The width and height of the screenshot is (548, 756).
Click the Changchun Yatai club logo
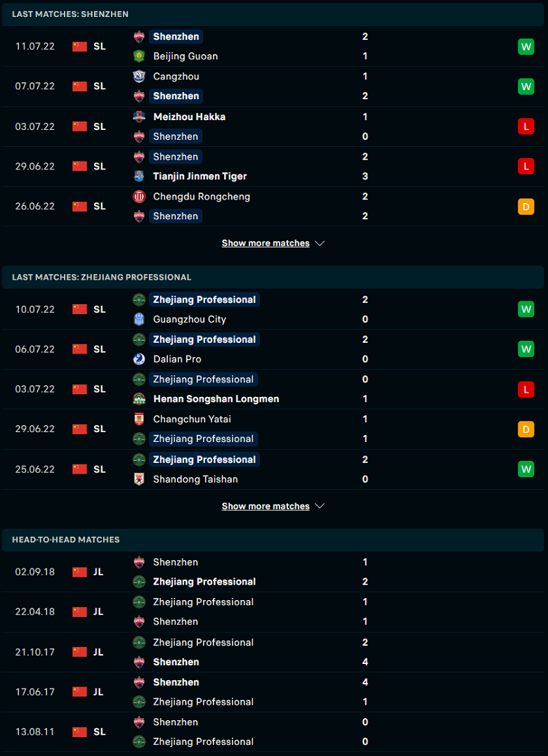pyautogui.click(x=139, y=419)
